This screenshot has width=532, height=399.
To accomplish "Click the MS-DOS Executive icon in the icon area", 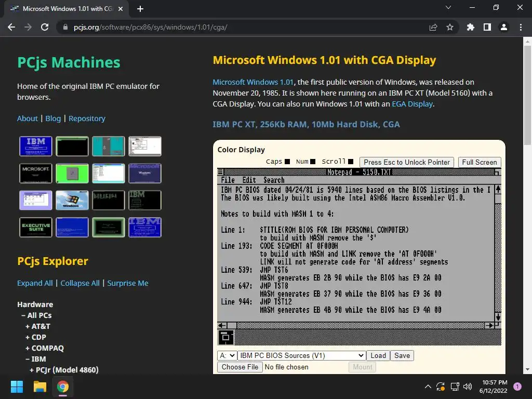I will [225, 337].
